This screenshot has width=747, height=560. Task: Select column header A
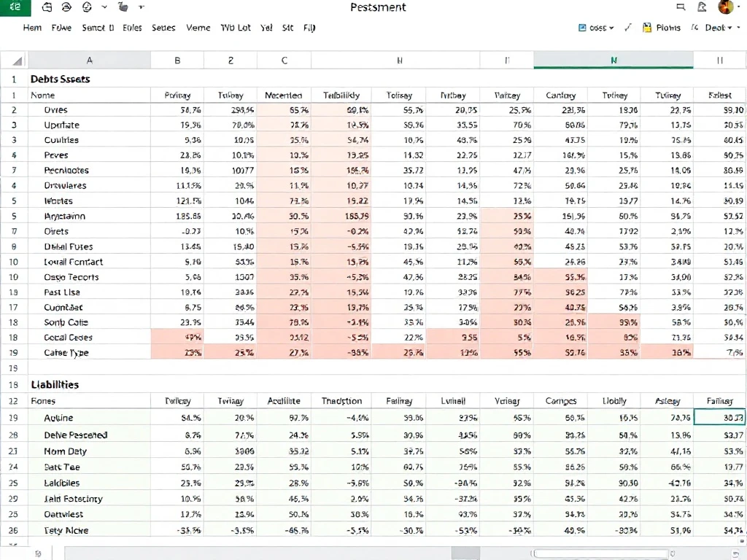90,61
